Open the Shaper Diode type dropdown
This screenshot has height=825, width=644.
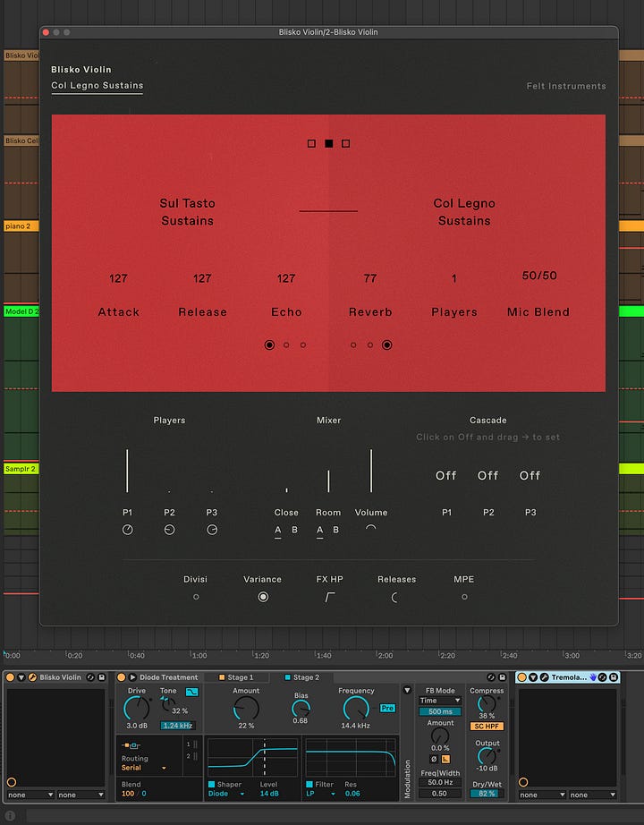[226, 794]
